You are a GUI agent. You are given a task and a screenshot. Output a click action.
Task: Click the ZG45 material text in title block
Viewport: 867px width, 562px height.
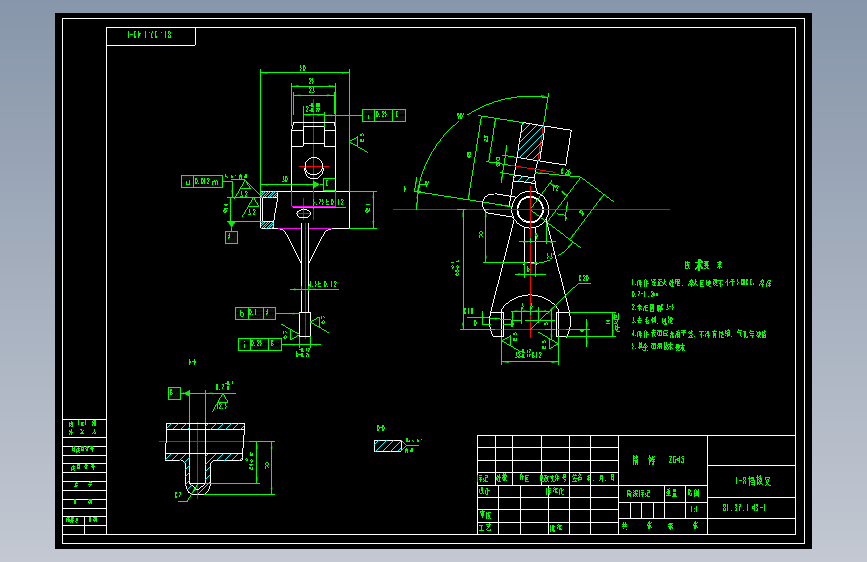[676, 460]
